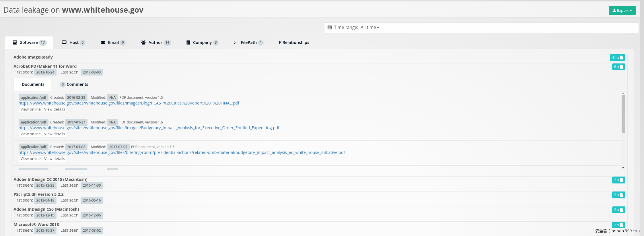644x236 pixels.
Task: Open the Export dropdown button
Action: pyautogui.click(x=622, y=11)
